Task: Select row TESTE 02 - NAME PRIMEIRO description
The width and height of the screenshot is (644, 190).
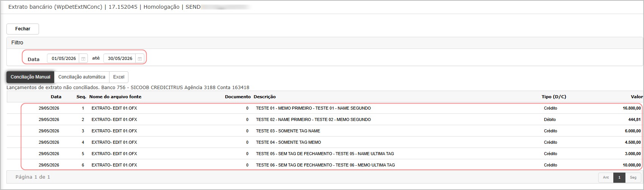Action: tap(313, 119)
